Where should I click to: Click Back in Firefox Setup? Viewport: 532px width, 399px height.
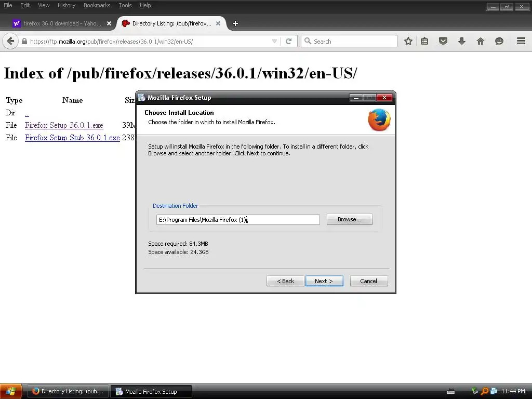(285, 281)
